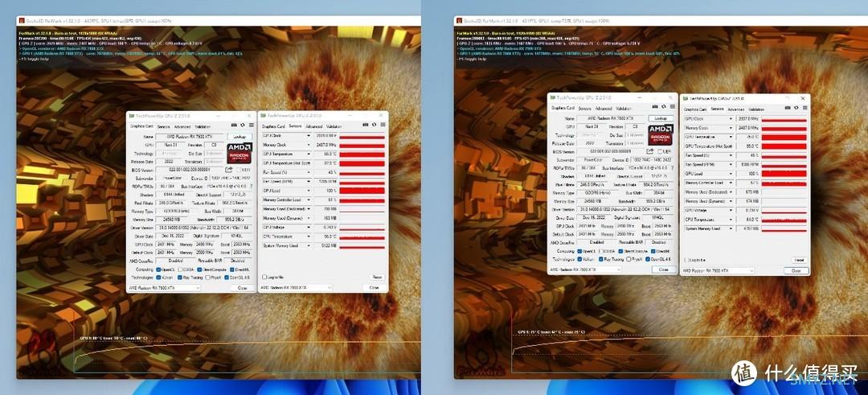The image size is (868, 395).
Task: Right screenshot: Memory Controller Load red sensor graph
Action: [x=784, y=183]
